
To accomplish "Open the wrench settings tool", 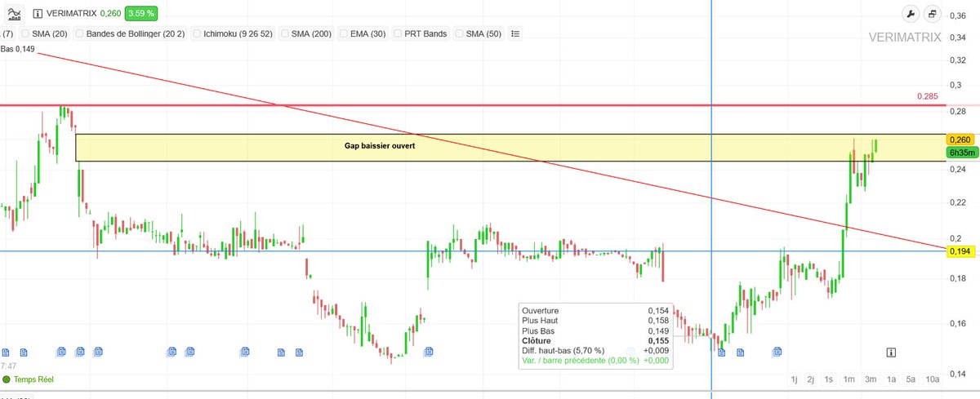I will 911,14.
